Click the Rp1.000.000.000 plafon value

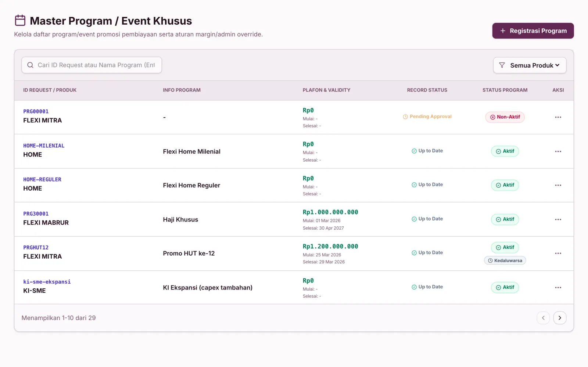click(330, 212)
